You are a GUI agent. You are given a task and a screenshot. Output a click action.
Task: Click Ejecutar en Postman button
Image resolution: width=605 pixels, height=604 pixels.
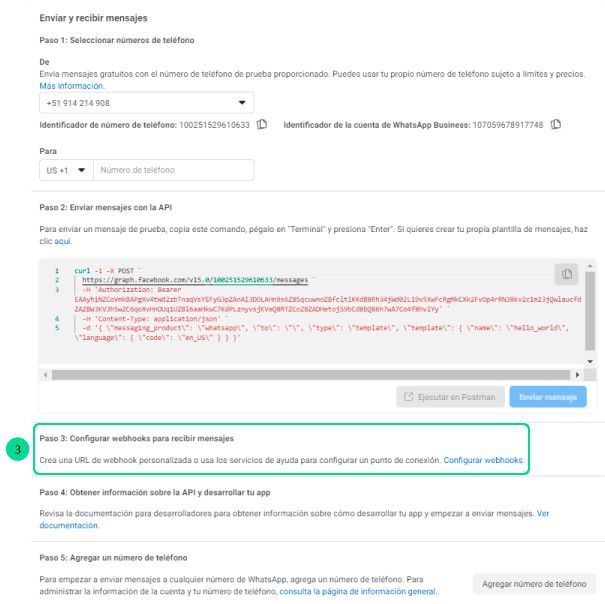449,397
